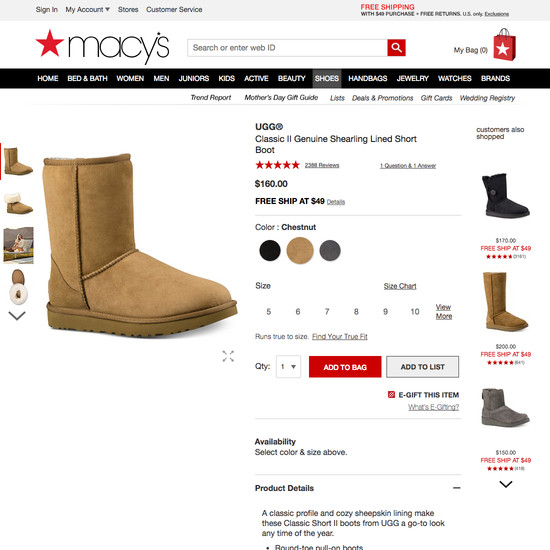Select size 10
This screenshot has height=550, width=550.
[415, 311]
